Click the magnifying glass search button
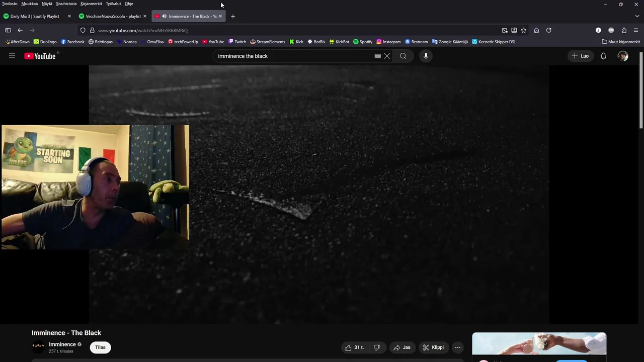 pyautogui.click(x=403, y=56)
